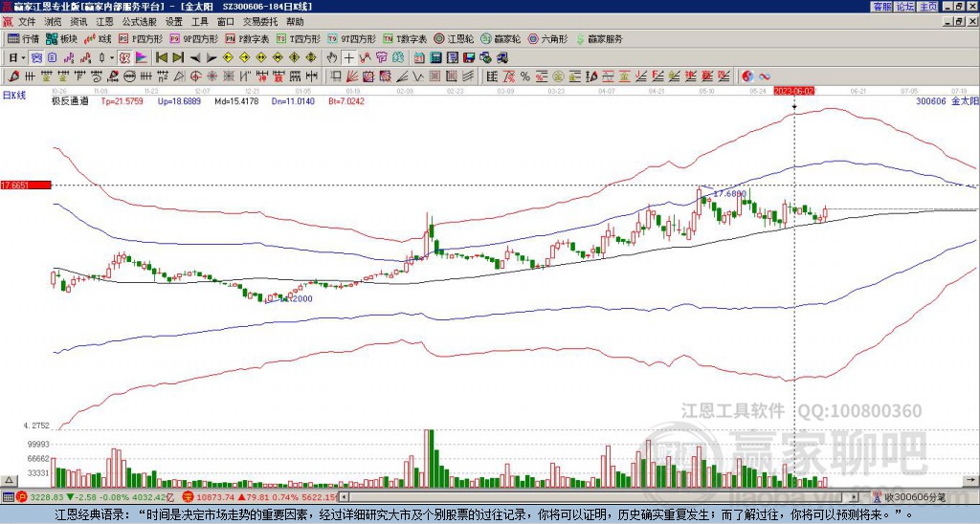The image size is (980, 524).
Task: Click the colored flag chart icon
Action: click(x=142, y=58)
